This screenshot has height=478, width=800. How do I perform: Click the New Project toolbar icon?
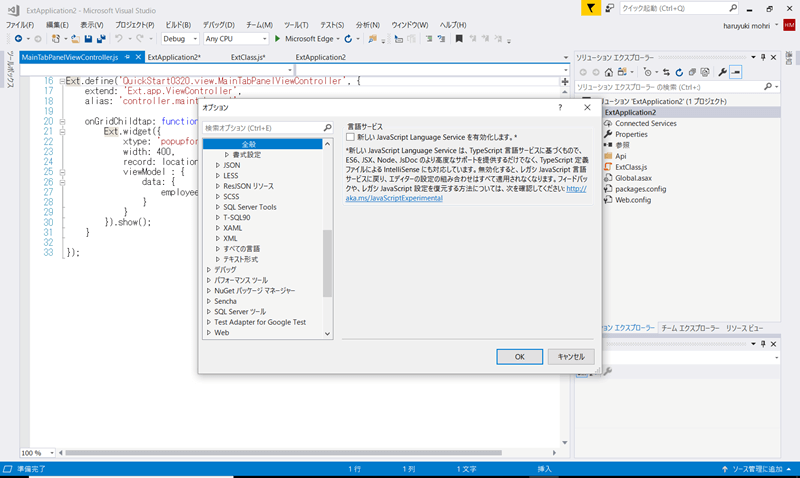pos(56,39)
